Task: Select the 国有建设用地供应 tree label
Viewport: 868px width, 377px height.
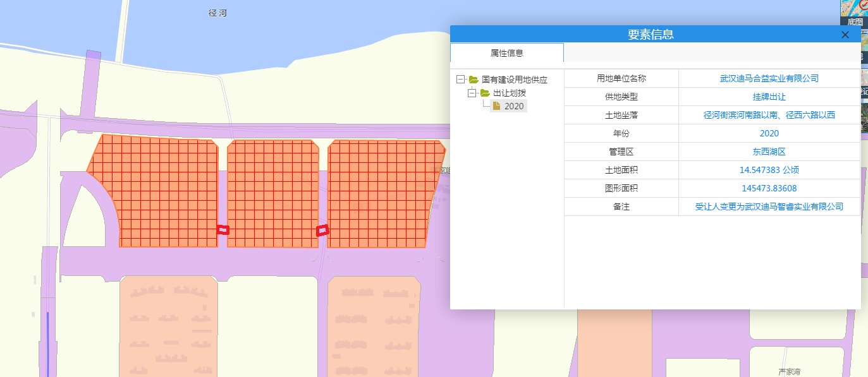Action: pos(514,80)
